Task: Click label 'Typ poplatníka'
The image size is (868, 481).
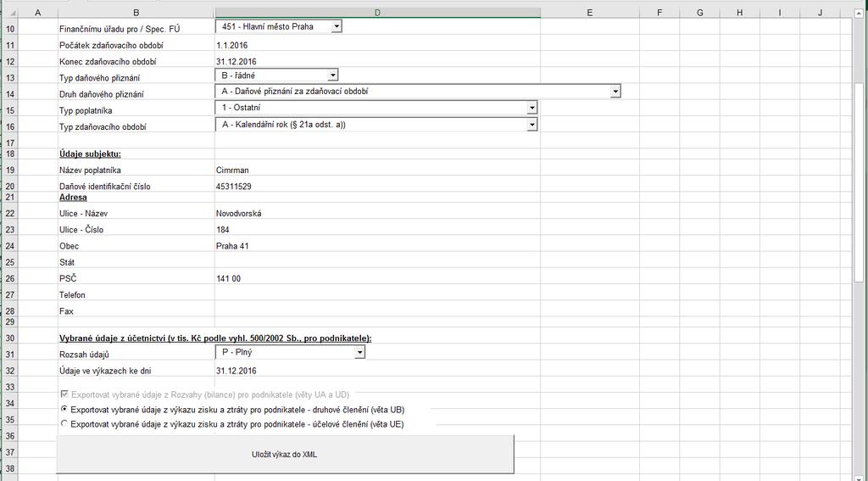Action: [86, 110]
